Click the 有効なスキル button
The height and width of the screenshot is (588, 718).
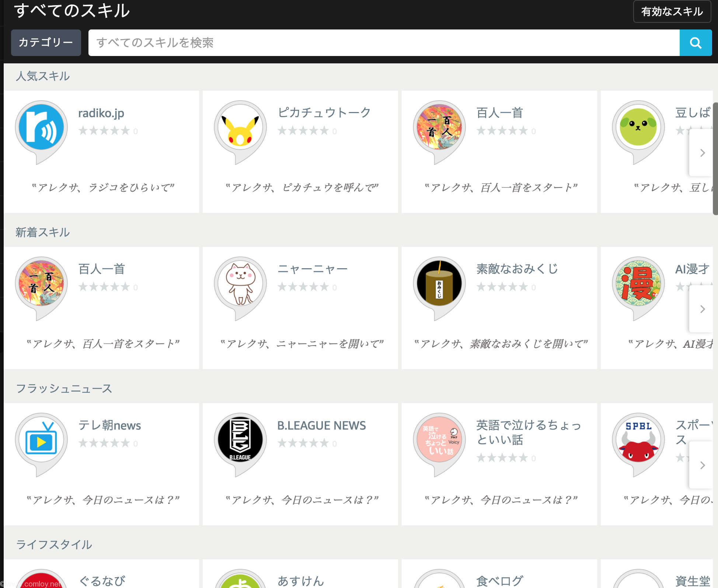[672, 11]
